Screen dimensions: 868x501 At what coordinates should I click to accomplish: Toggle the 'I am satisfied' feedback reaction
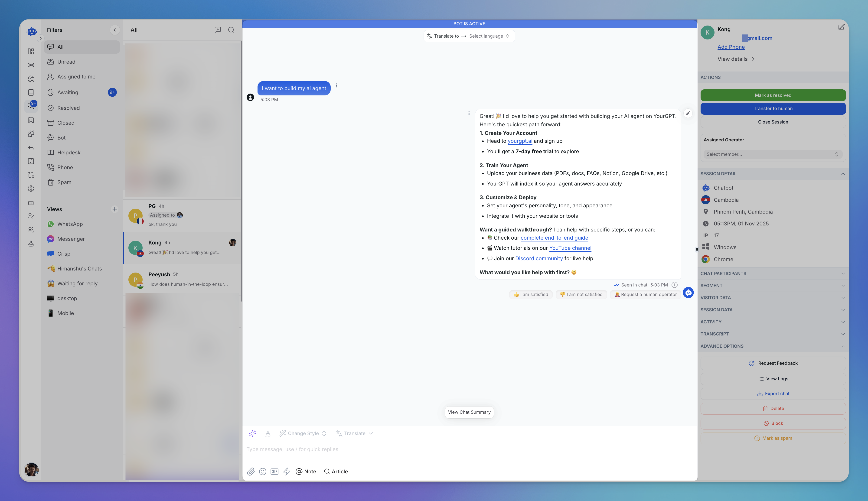point(530,294)
